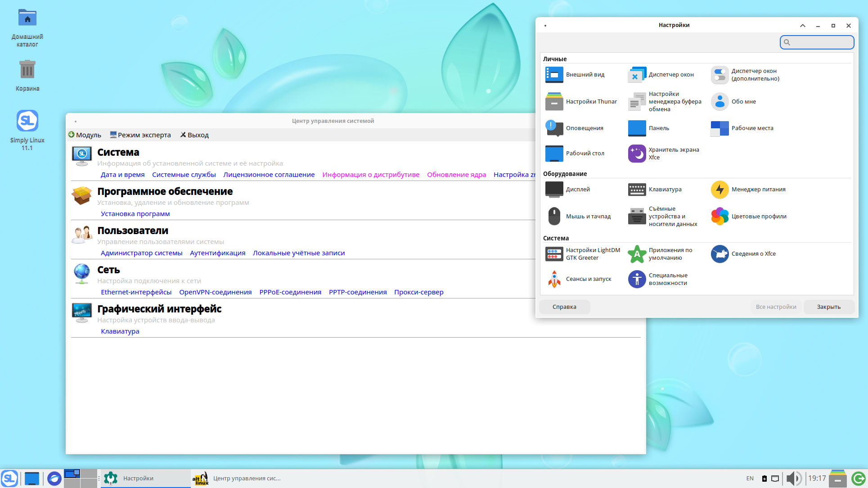Click the Выход menu item
This screenshot has width=868, height=488.
click(x=194, y=135)
